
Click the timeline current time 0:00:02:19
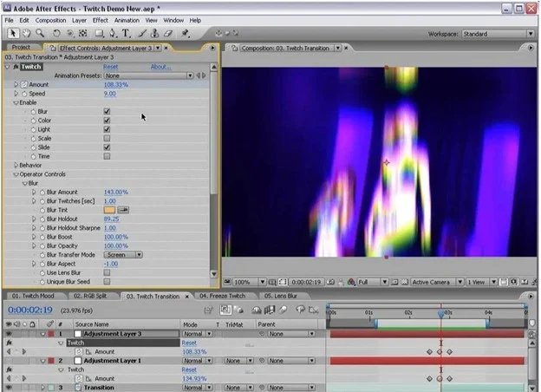point(30,310)
